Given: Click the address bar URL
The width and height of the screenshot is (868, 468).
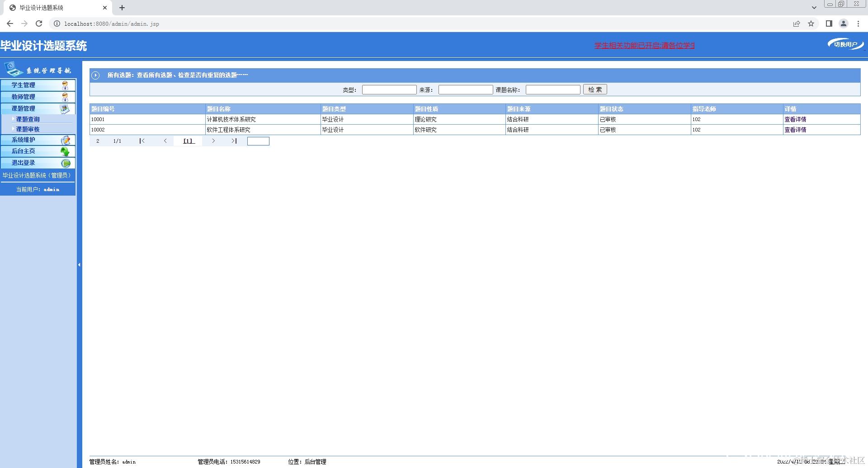Looking at the screenshot, I should click(x=112, y=23).
